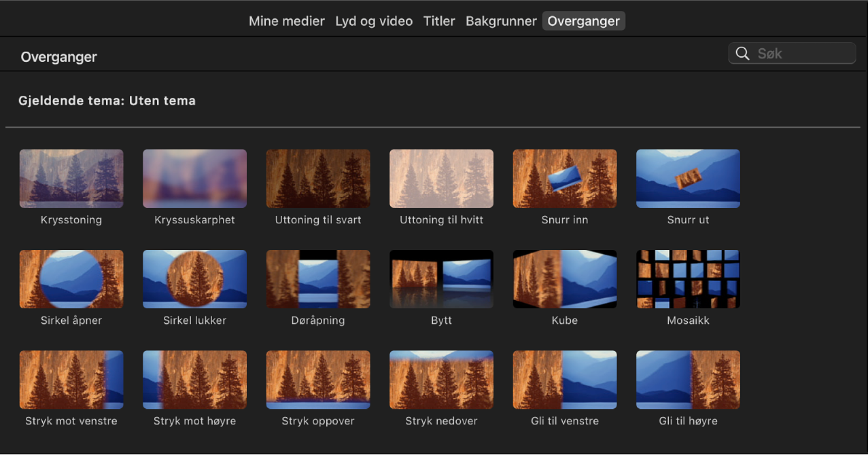Click the Stryk nedover label
868x455 pixels.
point(441,421)
